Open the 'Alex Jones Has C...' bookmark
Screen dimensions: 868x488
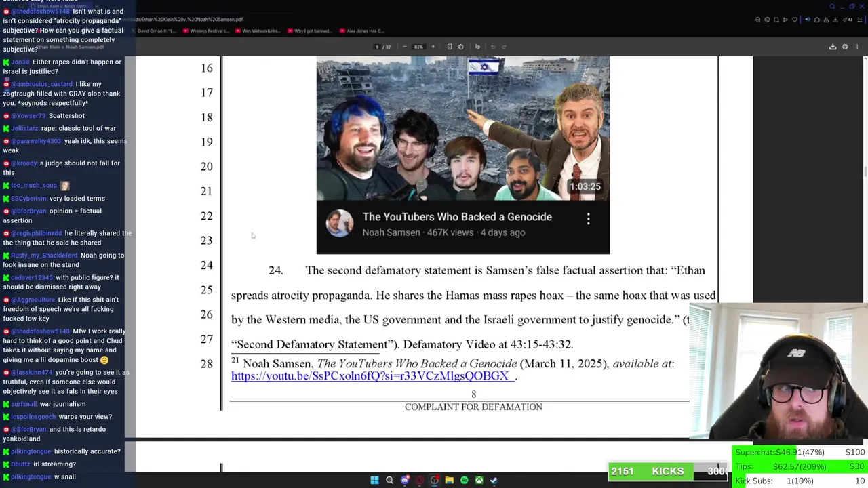tap(363, 30)
